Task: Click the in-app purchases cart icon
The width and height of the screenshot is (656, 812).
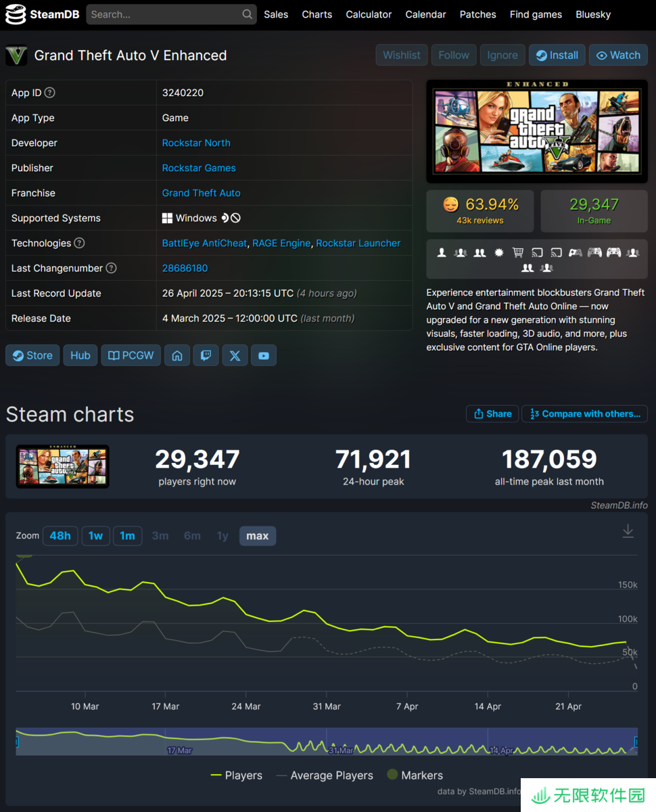Action: tap(518, 252)
